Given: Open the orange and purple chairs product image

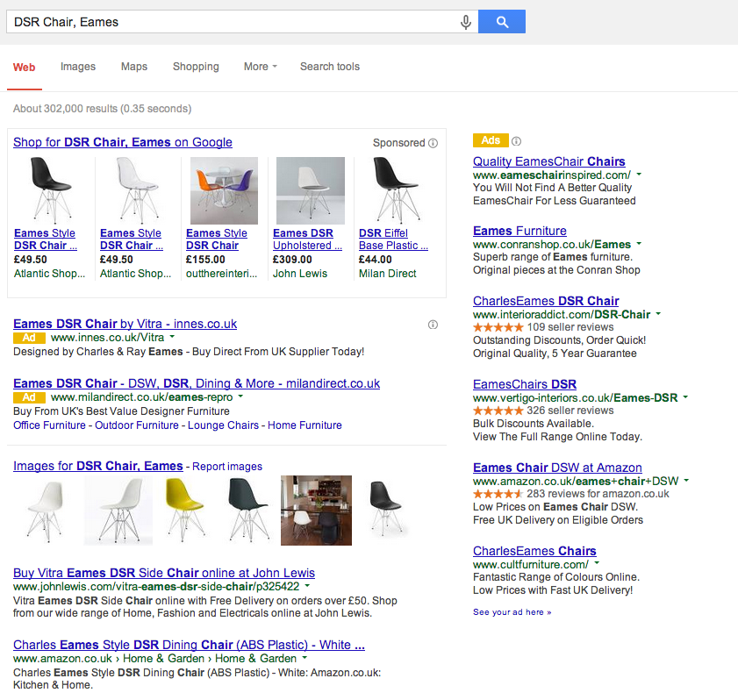Looking at the screenshot, I should (x=224, y=190).
